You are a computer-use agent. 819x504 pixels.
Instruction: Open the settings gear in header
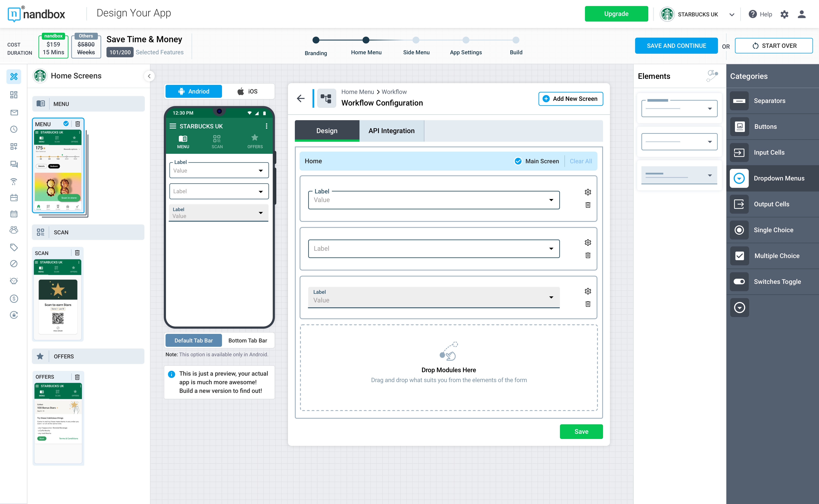tap(784, 14)
